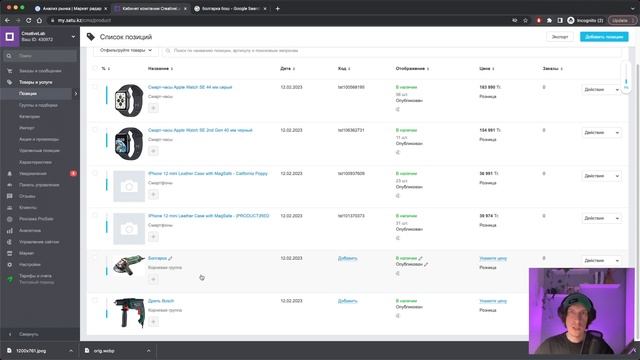The image size is (640, 360).
Task: Switch to the Google Search browser tab
Action: pyautogui.click(x=230, y=9)
